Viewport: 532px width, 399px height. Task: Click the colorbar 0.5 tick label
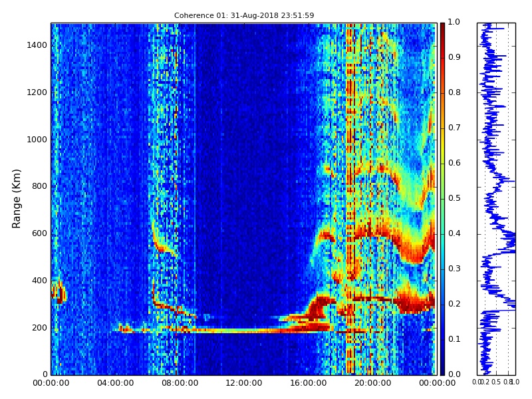[454, 198]
